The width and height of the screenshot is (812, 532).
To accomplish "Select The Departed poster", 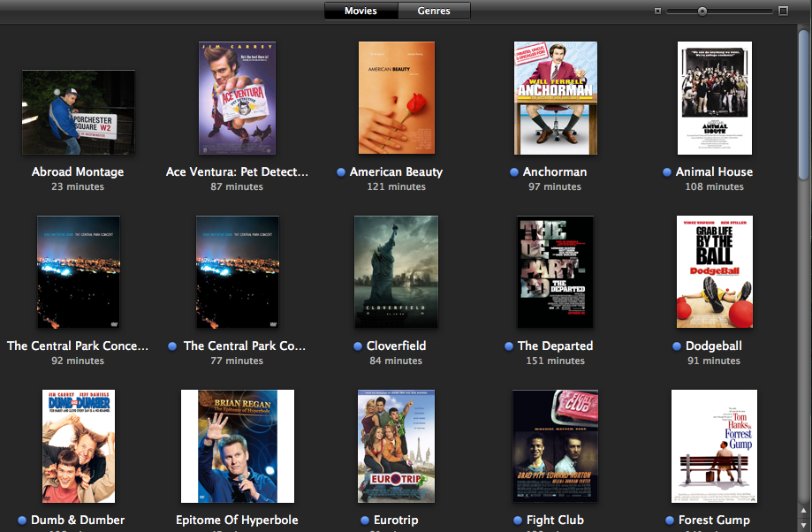I will [555, 272].
